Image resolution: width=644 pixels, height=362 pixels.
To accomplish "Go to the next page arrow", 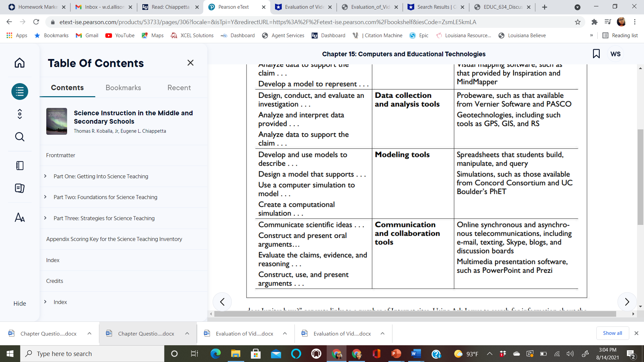I will coord(627,302).
